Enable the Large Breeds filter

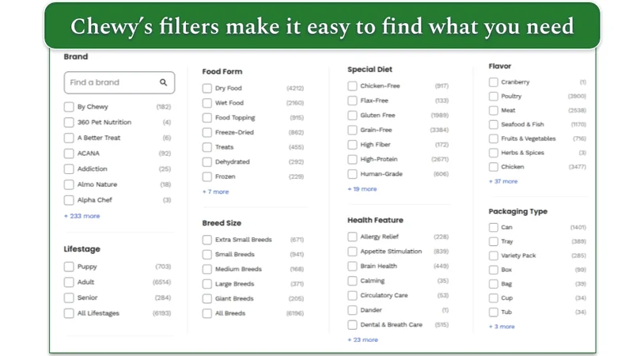pyautogui.click(x=207, y=284)
